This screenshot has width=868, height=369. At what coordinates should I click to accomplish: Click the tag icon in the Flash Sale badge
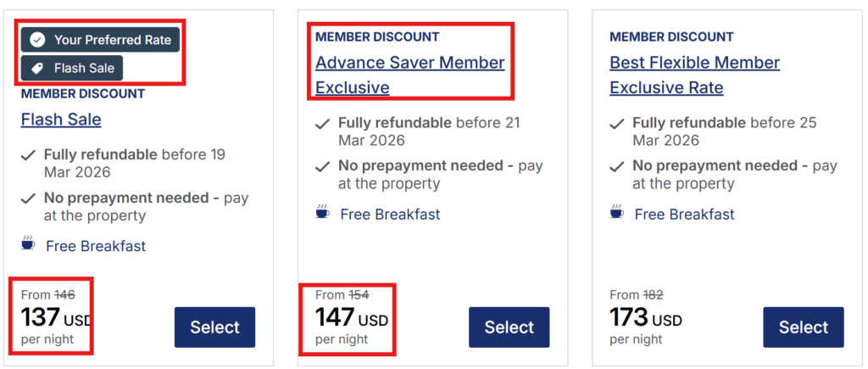37,68
